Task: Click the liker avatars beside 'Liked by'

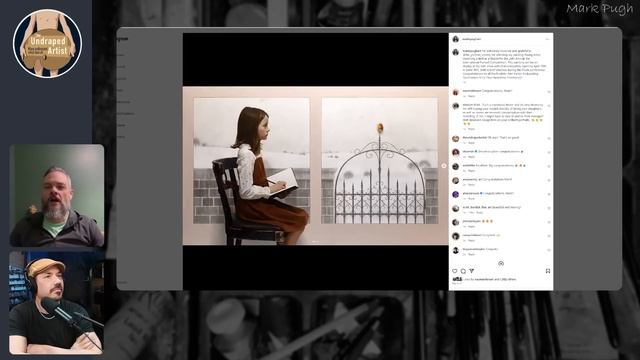Action: [457, 280]
